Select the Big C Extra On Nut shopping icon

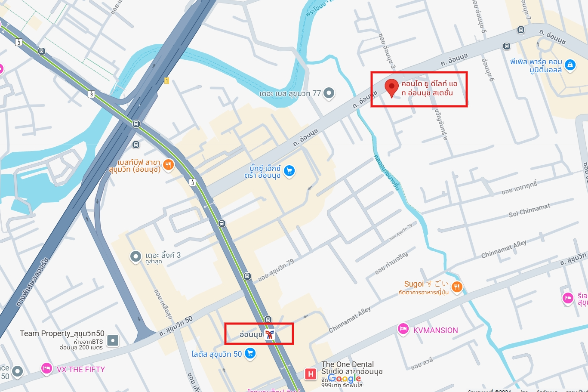pos(289,171)
